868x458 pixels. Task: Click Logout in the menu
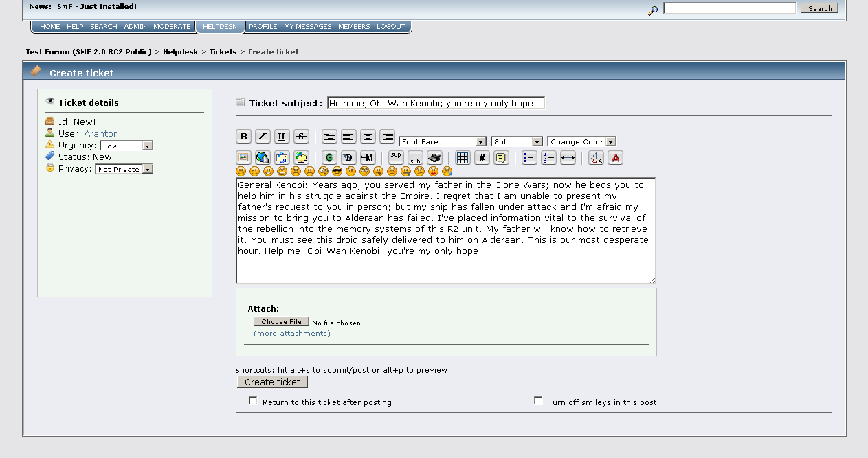(391, 27)
